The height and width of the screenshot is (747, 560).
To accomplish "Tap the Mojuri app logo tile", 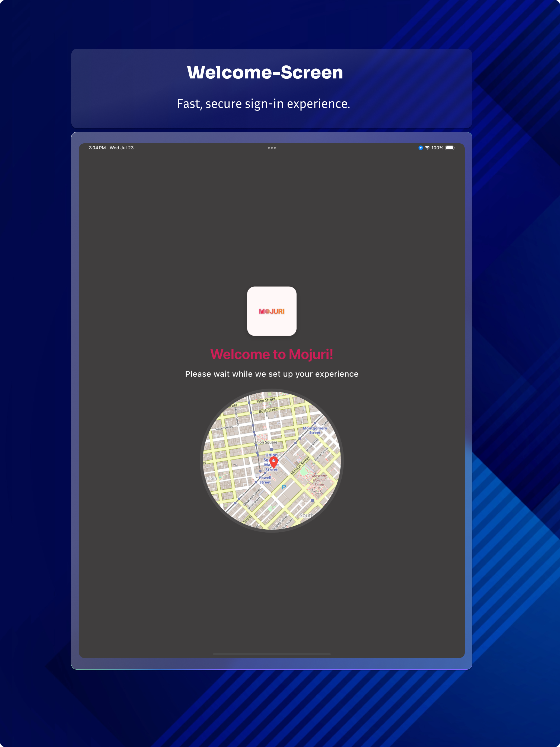I will click(x=272, y=311).
